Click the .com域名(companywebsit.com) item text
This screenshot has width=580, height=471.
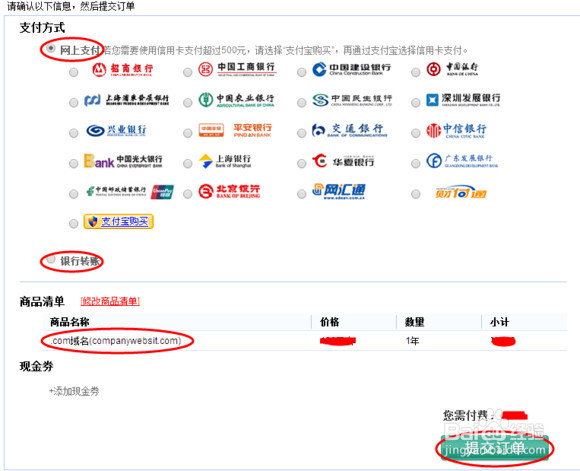116,340
